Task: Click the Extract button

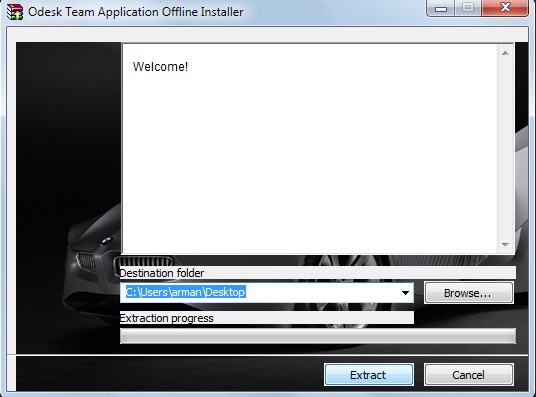Action: click(369, 375)
